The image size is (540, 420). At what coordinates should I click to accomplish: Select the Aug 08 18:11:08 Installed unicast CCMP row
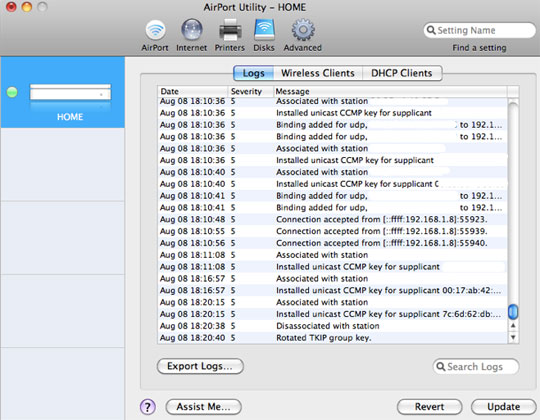[x=333, y=267]
